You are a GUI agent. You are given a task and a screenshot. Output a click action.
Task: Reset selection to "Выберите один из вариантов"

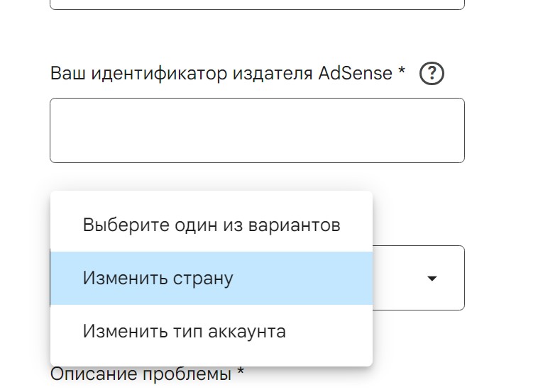212,225
